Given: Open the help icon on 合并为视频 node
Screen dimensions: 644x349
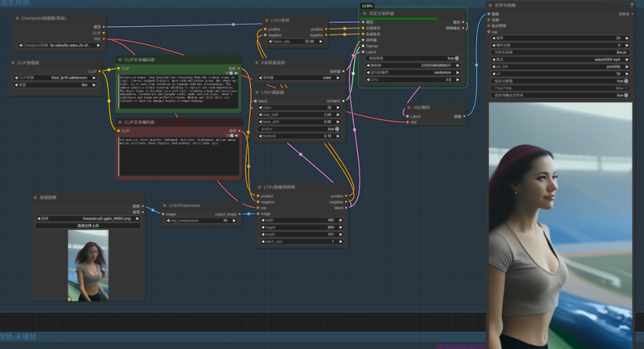Looking at the screenshot, I should pyautogui.click(x=631, y=5).
